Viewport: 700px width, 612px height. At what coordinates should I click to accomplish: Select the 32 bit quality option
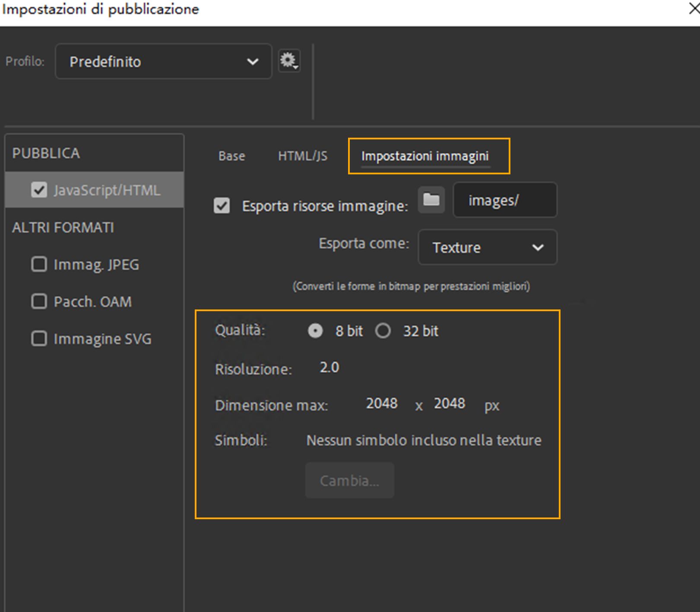tap(383, 331)
